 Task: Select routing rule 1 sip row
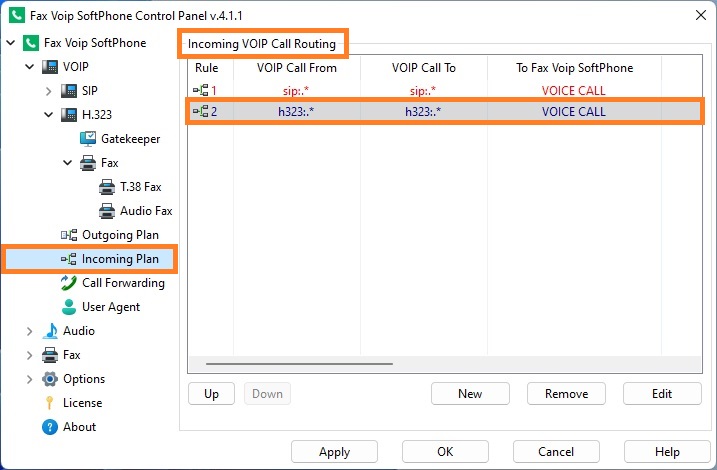pyautogui.click(x=444, y=91)
